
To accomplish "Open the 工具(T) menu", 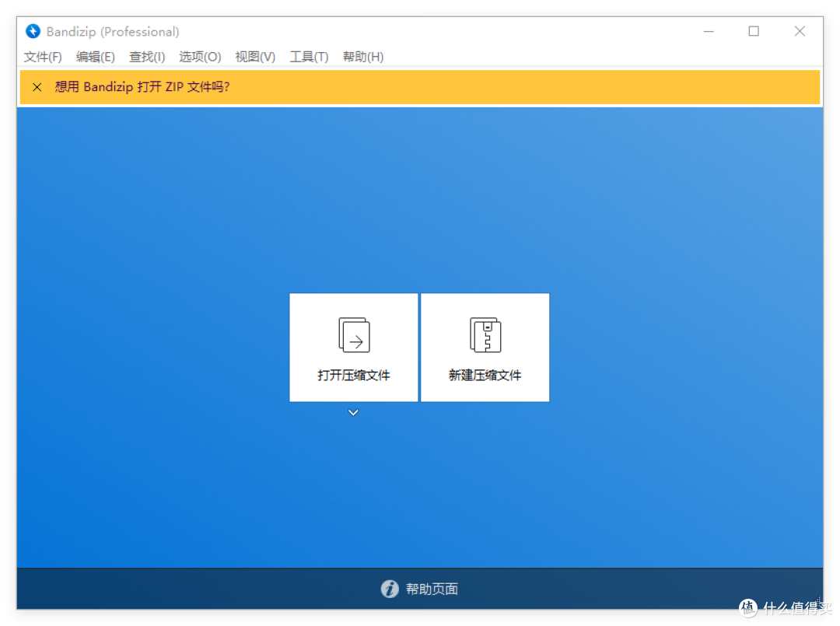I will [x=309, y=57].
